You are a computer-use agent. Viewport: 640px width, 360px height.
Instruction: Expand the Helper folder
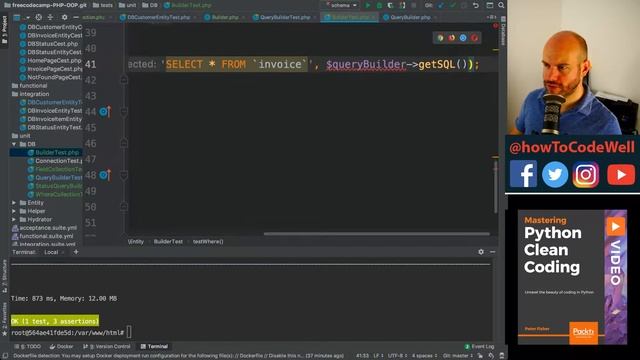click(x=14, y=211)
